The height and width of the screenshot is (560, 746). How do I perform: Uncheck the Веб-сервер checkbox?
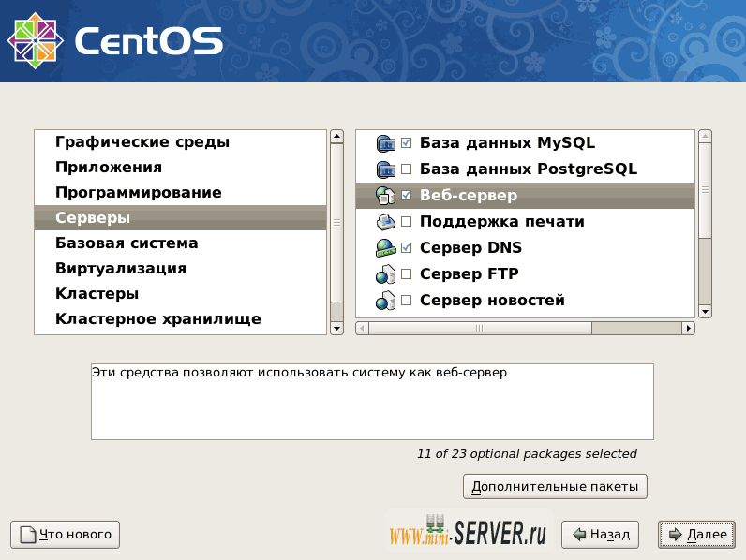407,195
